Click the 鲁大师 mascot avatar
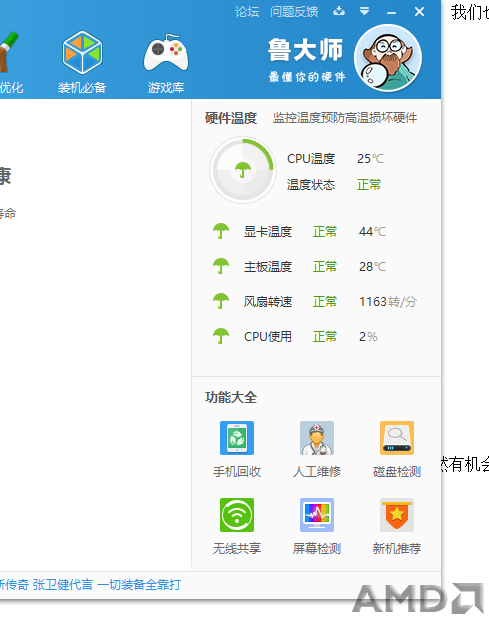 [388, 58]
